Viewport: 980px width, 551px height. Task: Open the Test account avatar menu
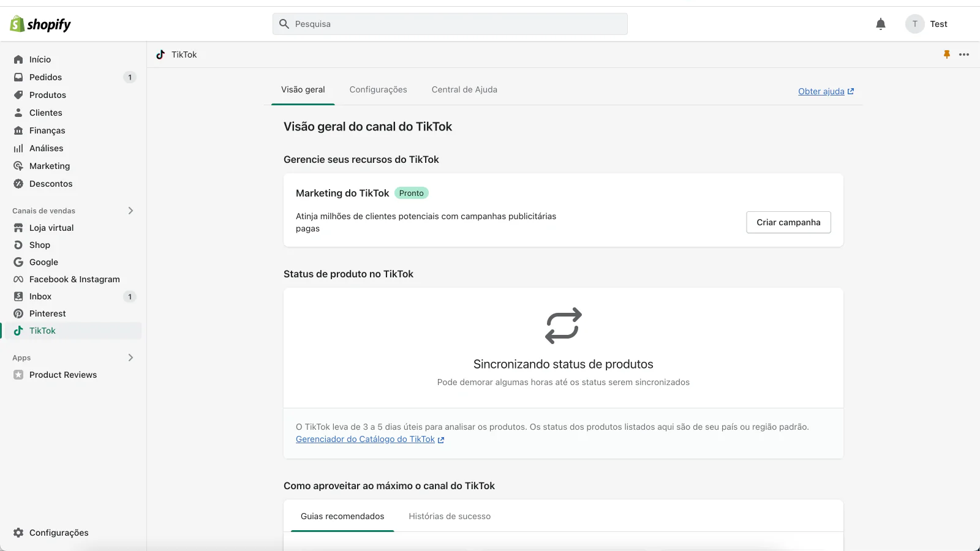pos(914,24)
